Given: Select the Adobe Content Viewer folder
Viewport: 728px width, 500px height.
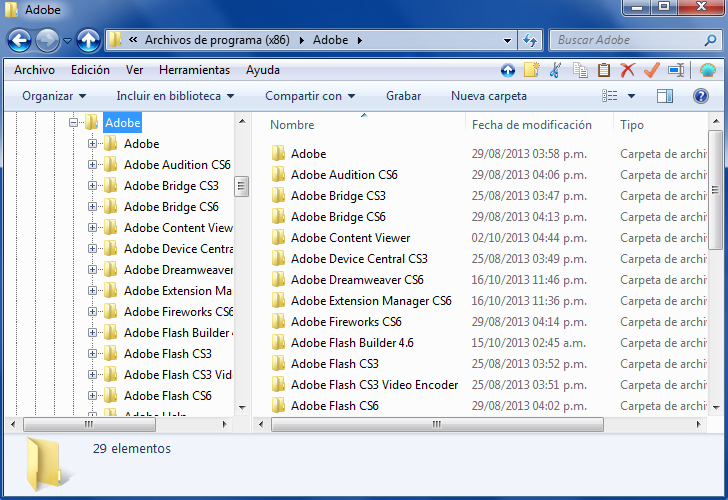Looking at the screenshot, I should [351, 238].
